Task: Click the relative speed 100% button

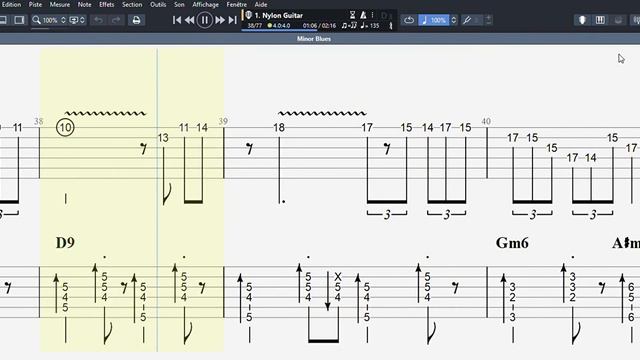Action: point(434,20)
